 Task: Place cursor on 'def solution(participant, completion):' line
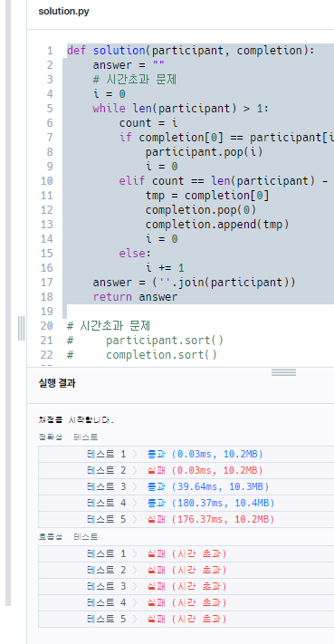(190, 51)
